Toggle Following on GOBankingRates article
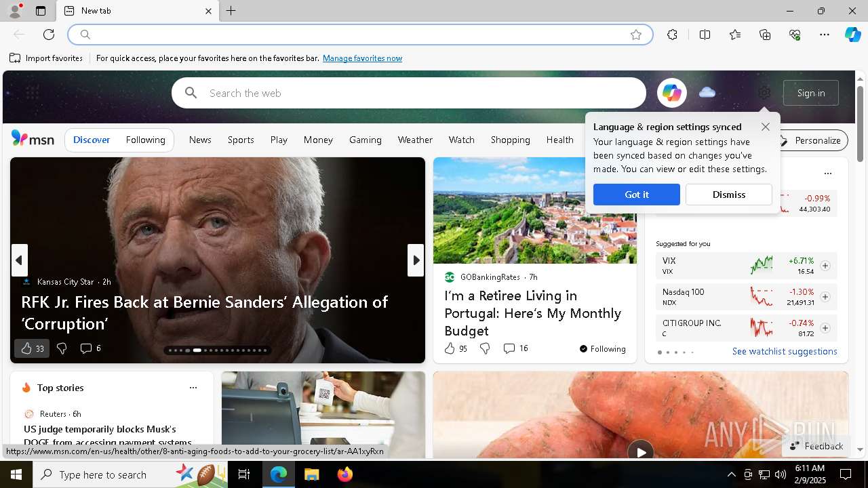The width and height of the screenshot is (868, 488). coord(602,349)
